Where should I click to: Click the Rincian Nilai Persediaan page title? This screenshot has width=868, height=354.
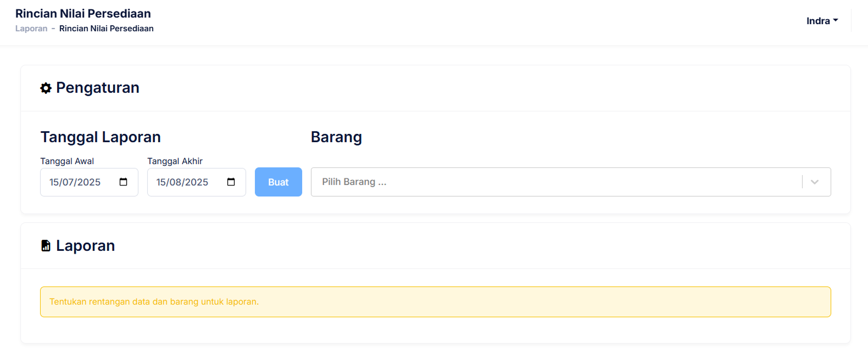pyautogui.click(x=83, y=13)
